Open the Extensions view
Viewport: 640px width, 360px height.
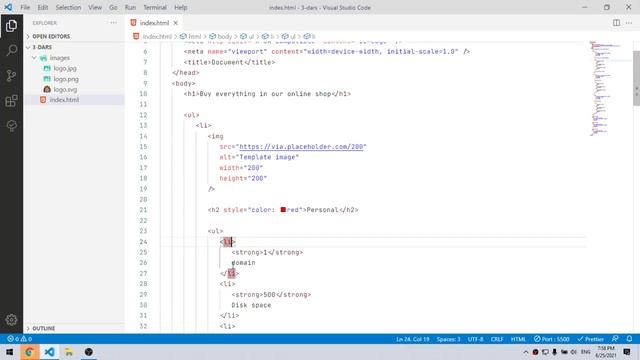click(x=11, y=100)
